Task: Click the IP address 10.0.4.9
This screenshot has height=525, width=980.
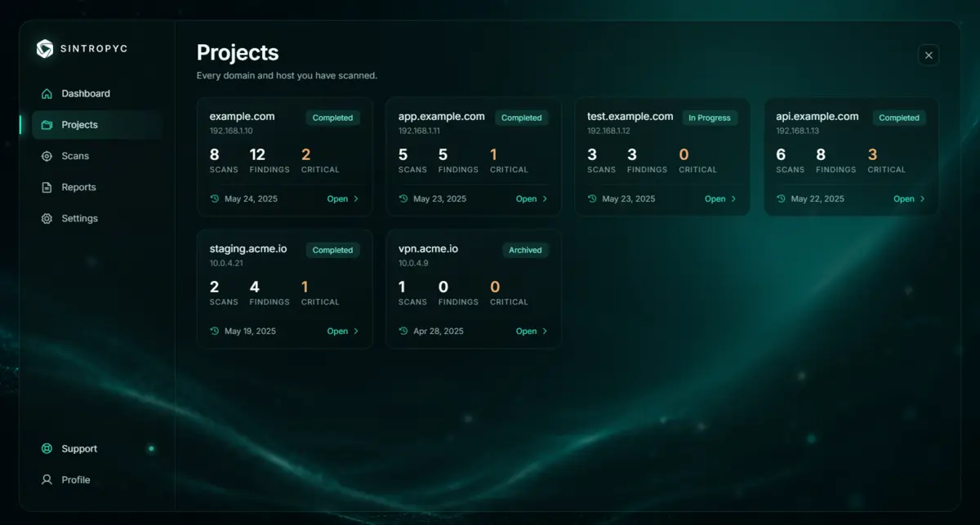Action: (x=413, y=263)
